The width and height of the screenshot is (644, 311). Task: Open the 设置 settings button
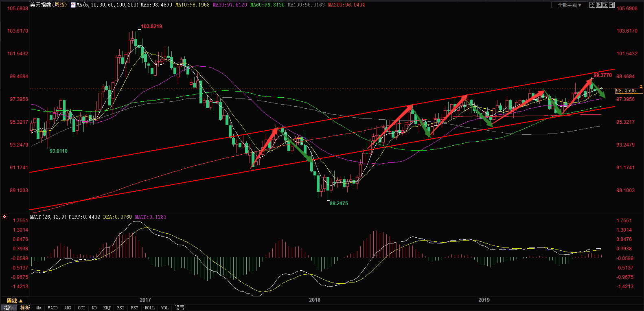click(180, 308)
